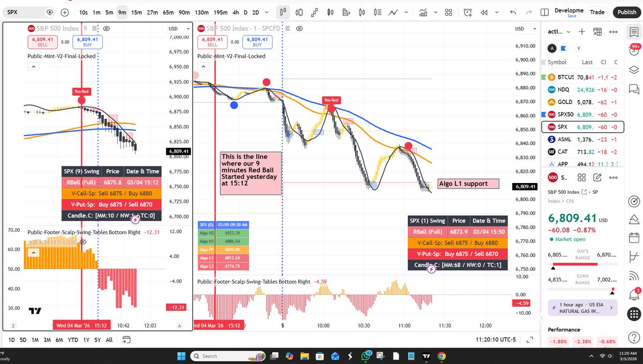Open the Calendar icon in right sidebar
Viewport: 643px width, 364px height.
634,238
